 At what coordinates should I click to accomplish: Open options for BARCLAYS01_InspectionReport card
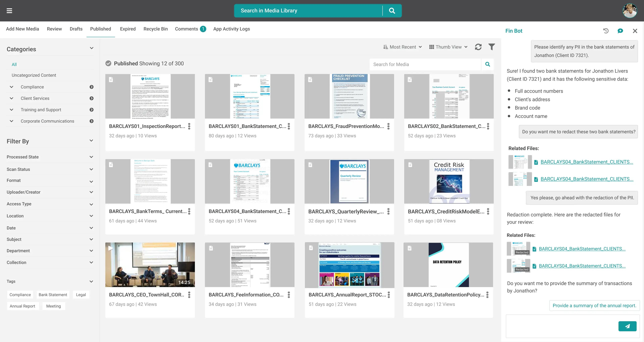[189, 126]
